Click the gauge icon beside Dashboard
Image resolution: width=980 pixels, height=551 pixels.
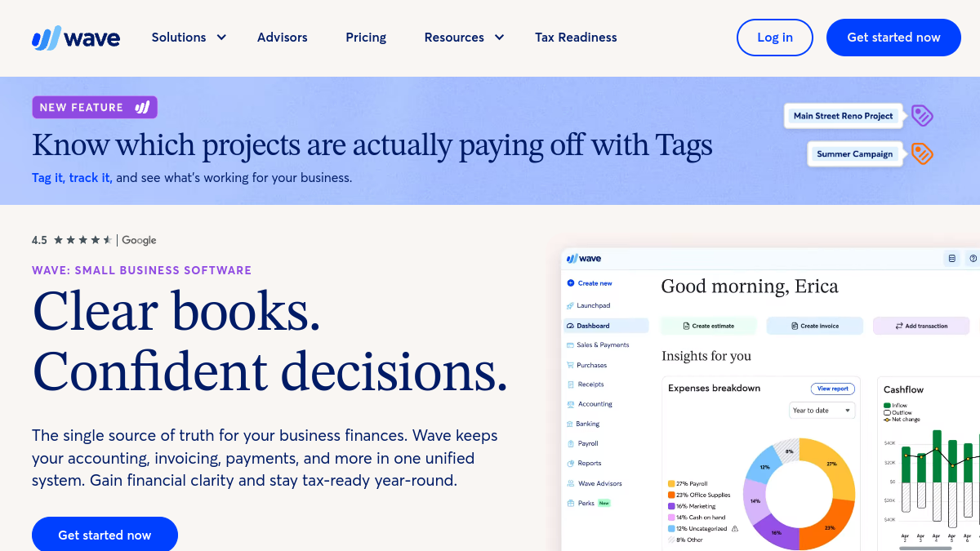click(x=570, y=326)
